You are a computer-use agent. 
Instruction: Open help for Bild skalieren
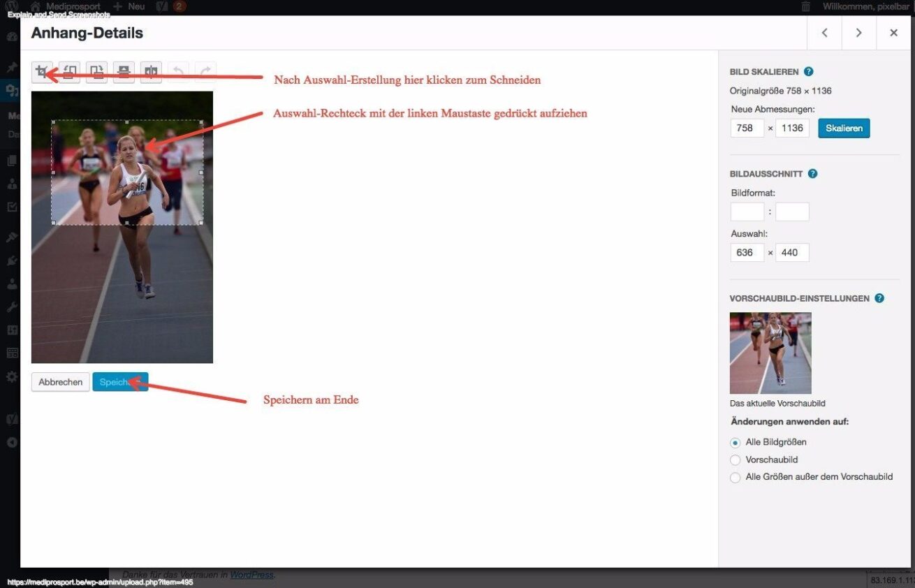click(x=808, y=71)
